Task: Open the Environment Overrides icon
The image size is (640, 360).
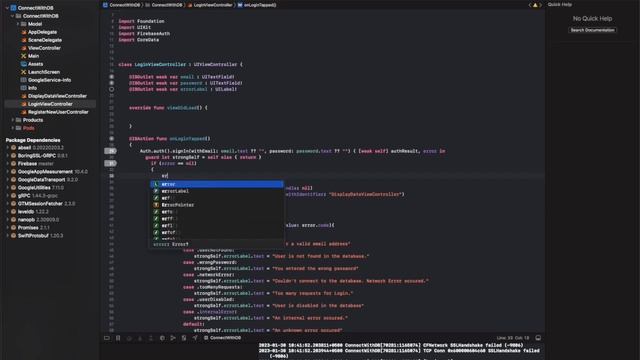Action: (184, 338)
